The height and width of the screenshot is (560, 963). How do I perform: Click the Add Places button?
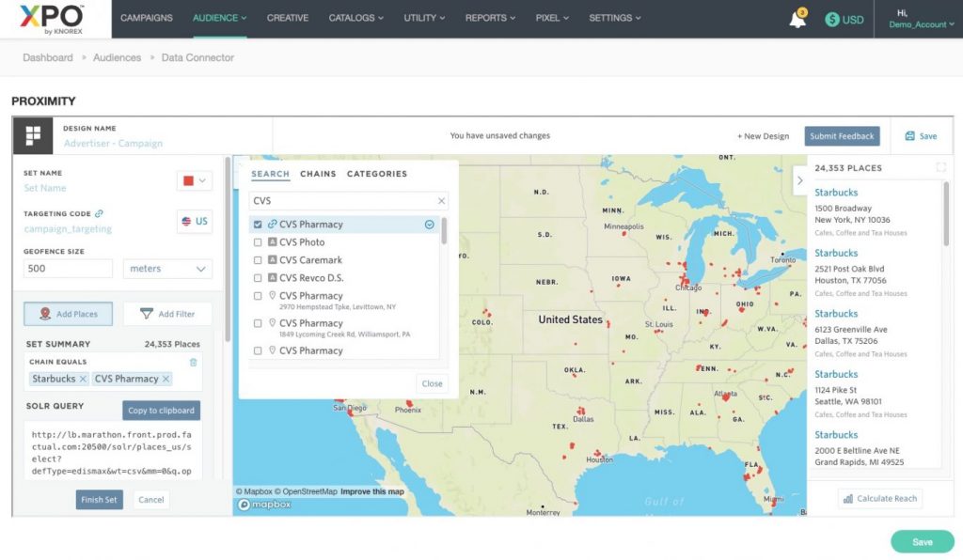68,314
